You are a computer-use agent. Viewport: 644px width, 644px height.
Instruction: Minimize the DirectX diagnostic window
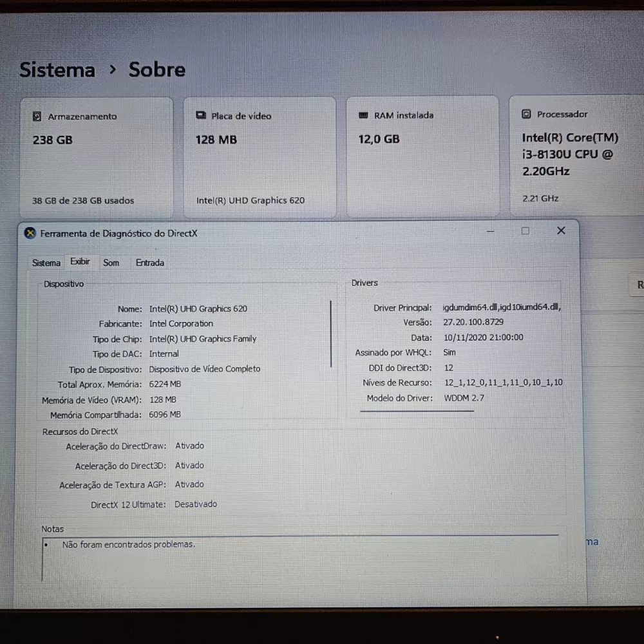(x=490, y=231)
